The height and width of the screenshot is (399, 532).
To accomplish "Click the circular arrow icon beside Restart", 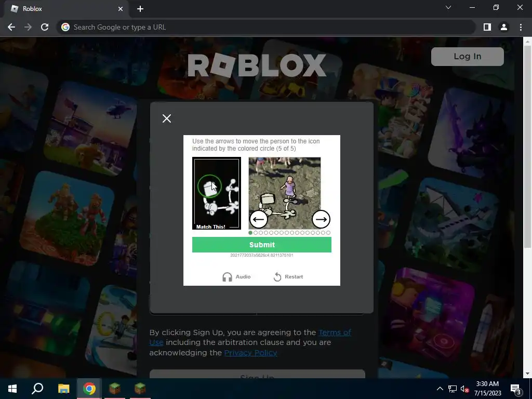I will coord(277,277).
